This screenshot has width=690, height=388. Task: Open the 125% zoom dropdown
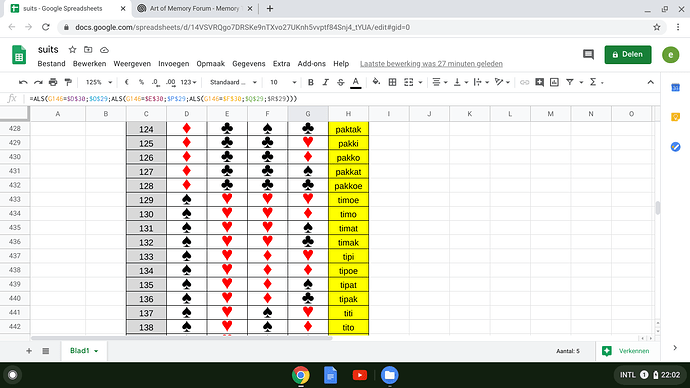click(99, 82)
